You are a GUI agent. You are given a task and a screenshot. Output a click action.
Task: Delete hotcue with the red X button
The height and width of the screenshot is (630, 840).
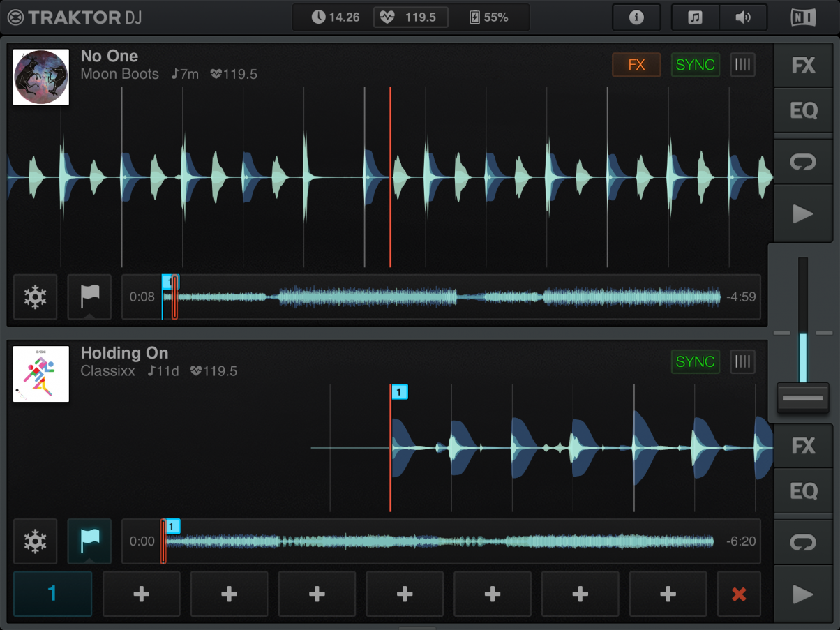(x=739, y=594)
